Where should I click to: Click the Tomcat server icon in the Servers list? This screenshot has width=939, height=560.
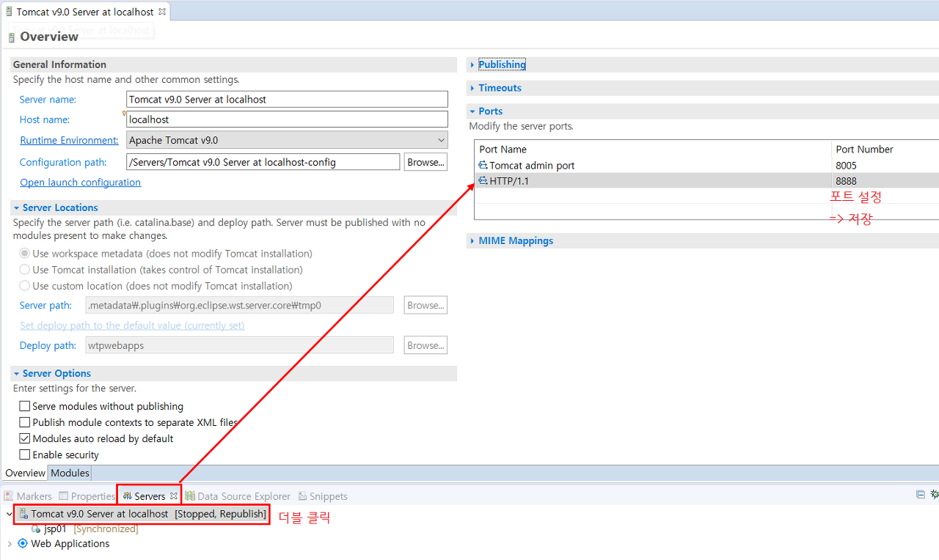(x=23, y=514)
